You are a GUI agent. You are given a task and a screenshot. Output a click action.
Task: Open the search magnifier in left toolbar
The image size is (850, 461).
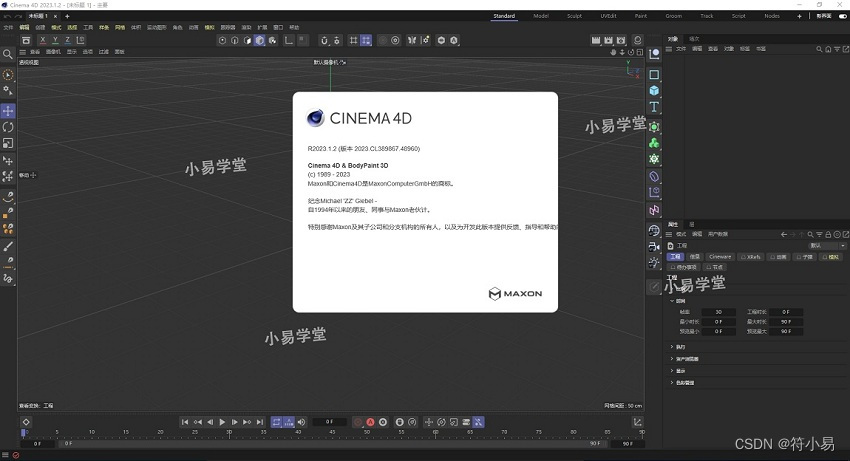[8, 54]
